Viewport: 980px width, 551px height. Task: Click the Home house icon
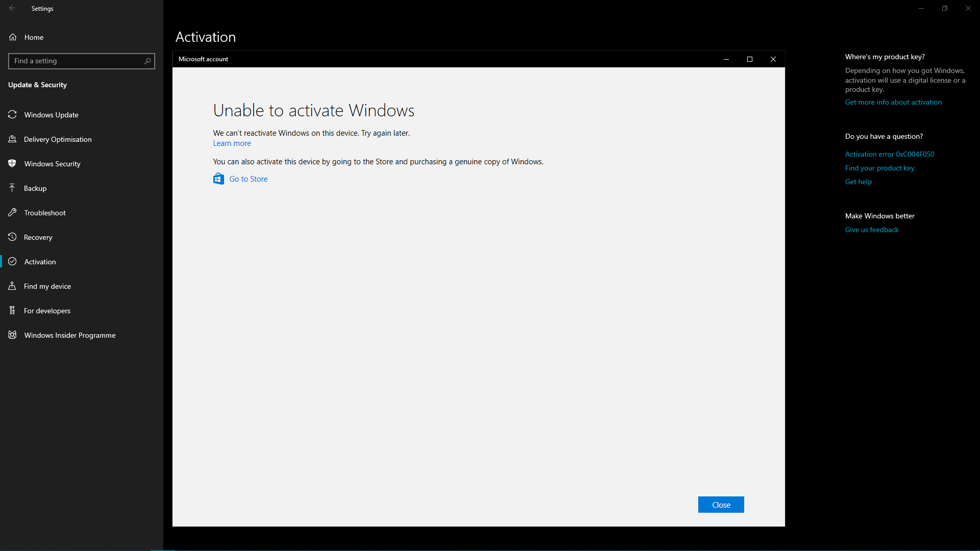(13, 37)
